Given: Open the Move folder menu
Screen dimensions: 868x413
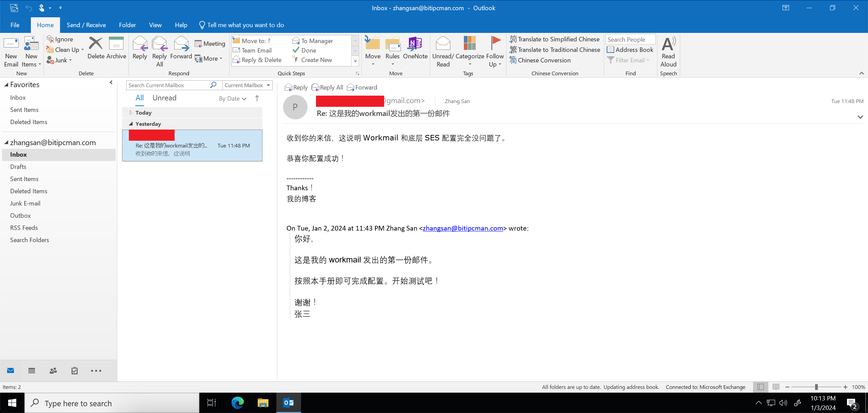Looking at the screenshot, I should pos(373,52).
